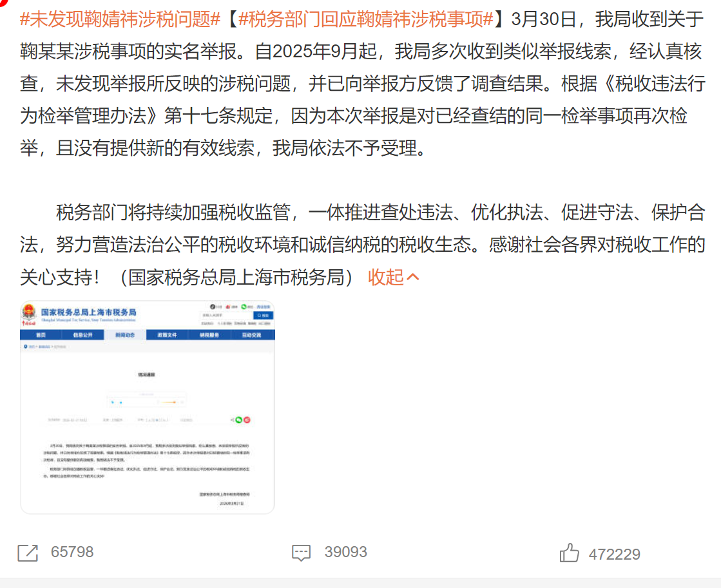Click the like count 472229

point(614,554)
